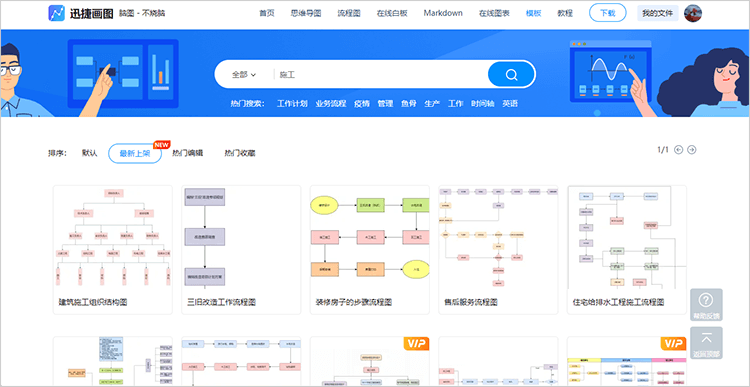Sort by 热门收藏
The image size is (750, 387).
[240, 153]
